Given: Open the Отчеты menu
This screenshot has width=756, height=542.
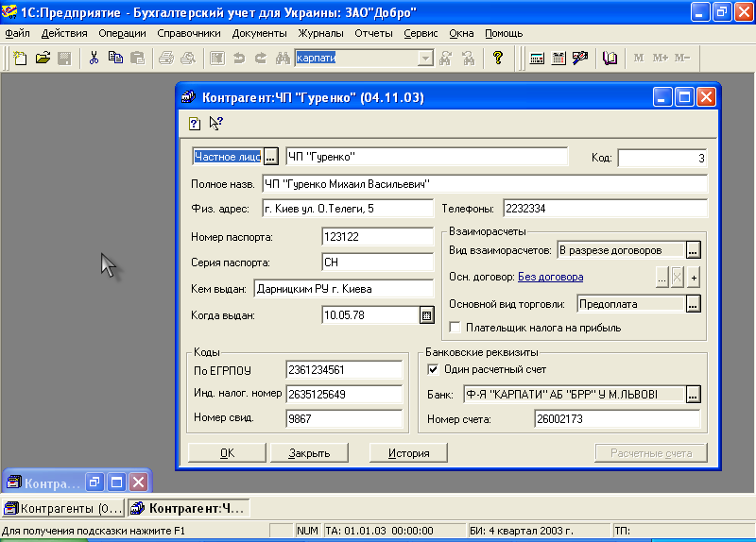Looking at the screenshot, I should click(x=373, y=33).
